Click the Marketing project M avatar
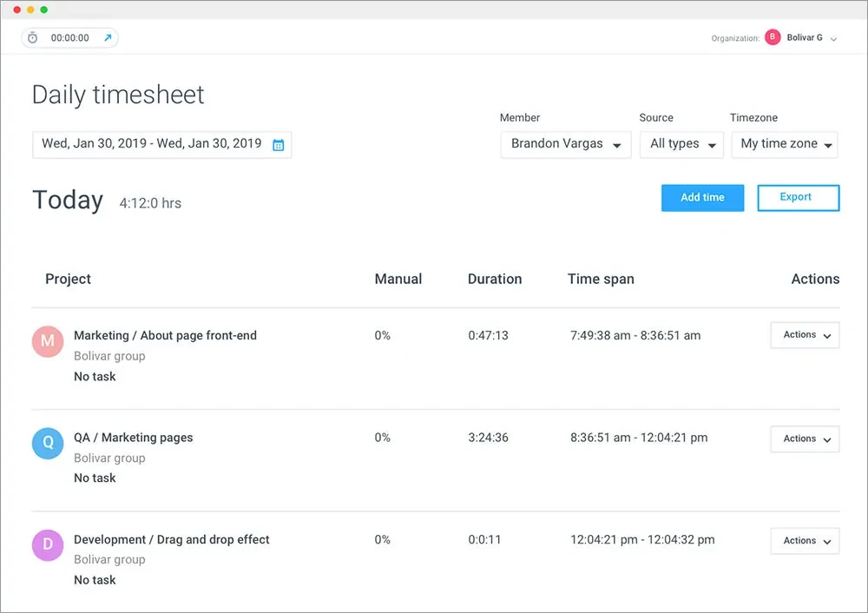 [48, 340]
